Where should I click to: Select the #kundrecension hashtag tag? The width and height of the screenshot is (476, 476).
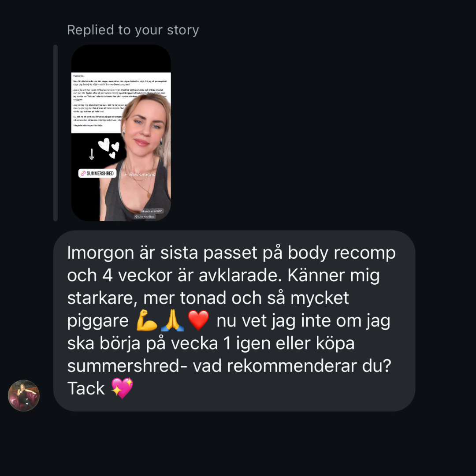click(x=152, y=211)
